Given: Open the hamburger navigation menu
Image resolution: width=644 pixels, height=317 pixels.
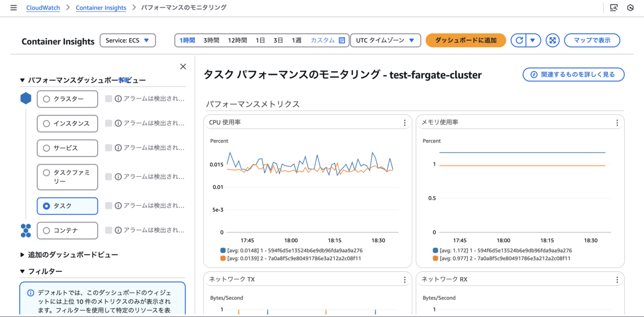Looking at the screenshot, I should point(13,8).
